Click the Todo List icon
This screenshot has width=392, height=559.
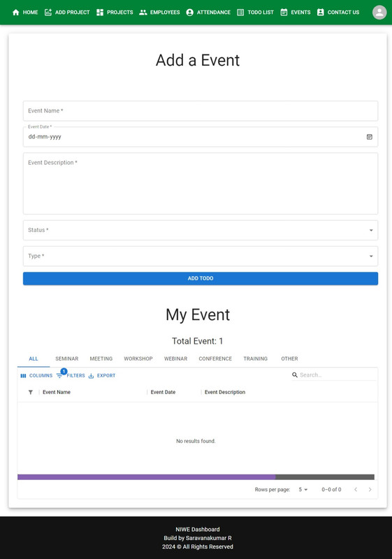(x=240, y=13)
